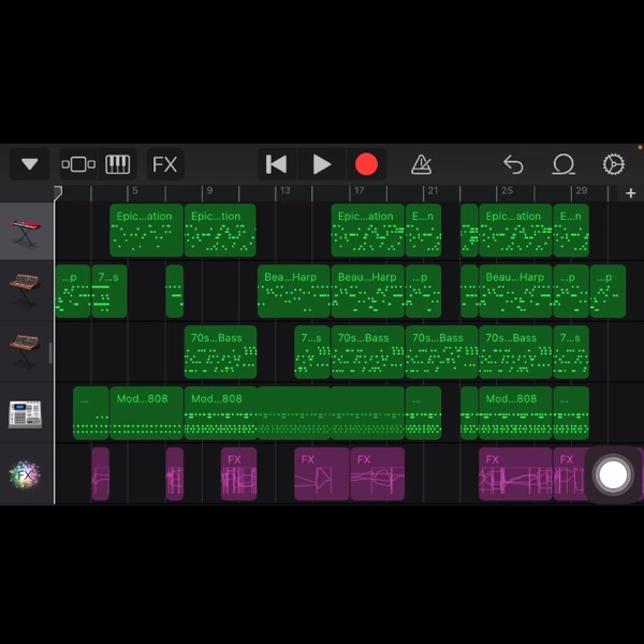
Task: Start recording with red Record button
Action: [x=366, y=164]
